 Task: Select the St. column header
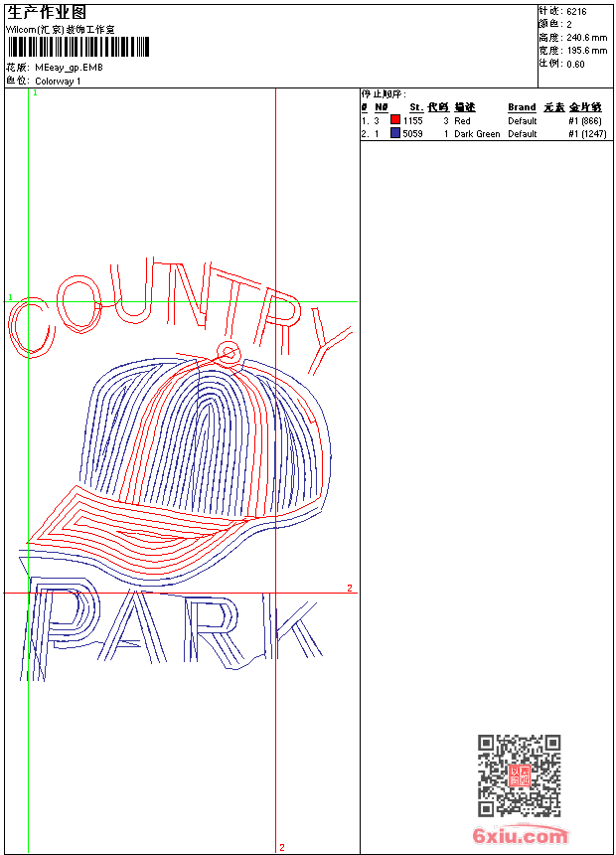(x=416, y=107)
